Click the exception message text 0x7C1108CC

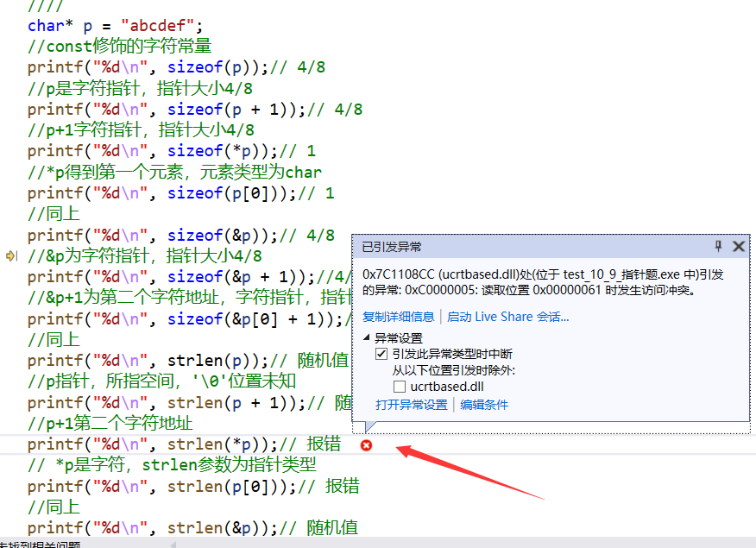coord(398,274)
